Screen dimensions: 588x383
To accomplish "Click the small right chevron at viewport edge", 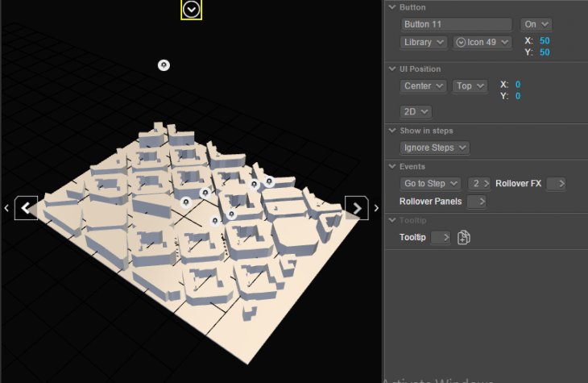I will tap(376, 208).
